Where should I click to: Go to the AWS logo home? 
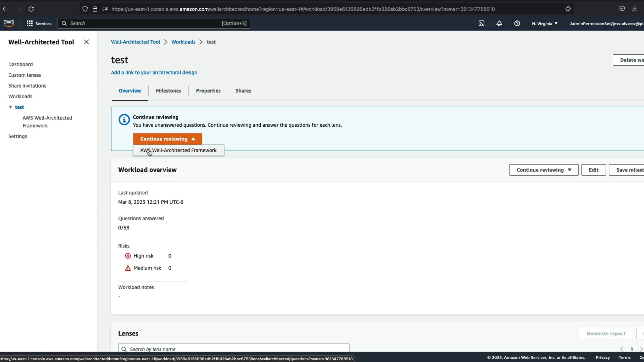point(9,23)
